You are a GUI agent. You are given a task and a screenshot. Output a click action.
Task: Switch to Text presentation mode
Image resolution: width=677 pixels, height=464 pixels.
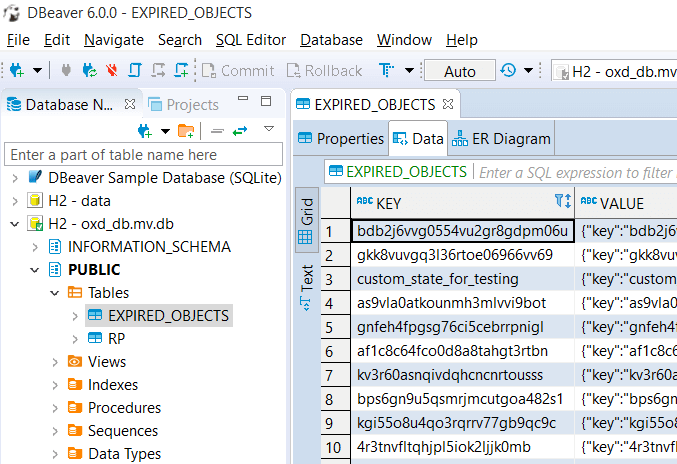[x=306, y=287]
